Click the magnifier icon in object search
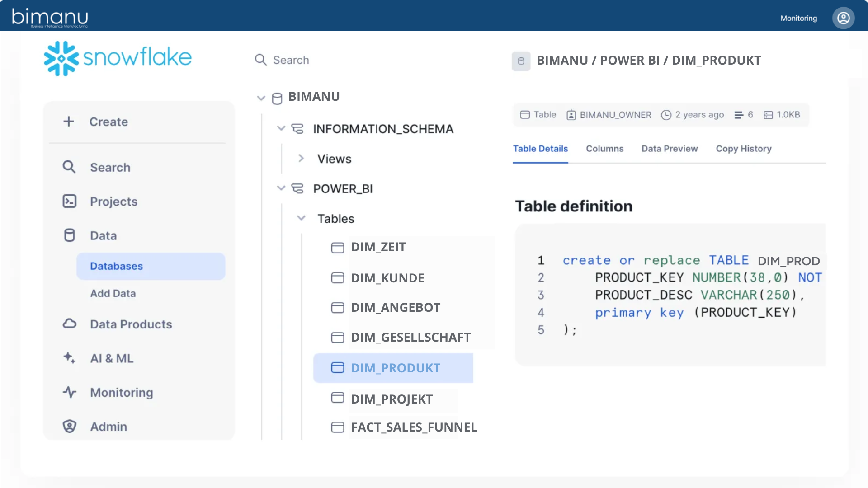Screen dimensions: 868x488 coord(261,60)
